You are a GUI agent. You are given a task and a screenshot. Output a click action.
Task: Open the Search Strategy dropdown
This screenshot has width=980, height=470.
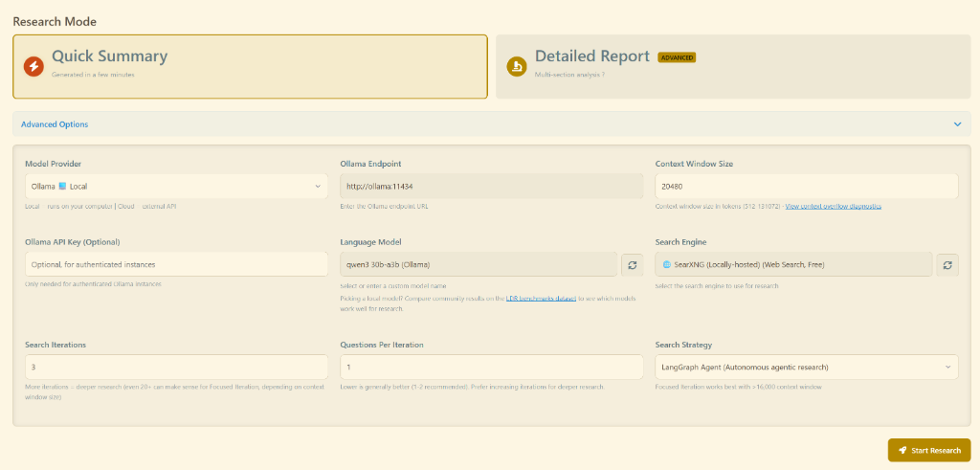coord(806,367)
